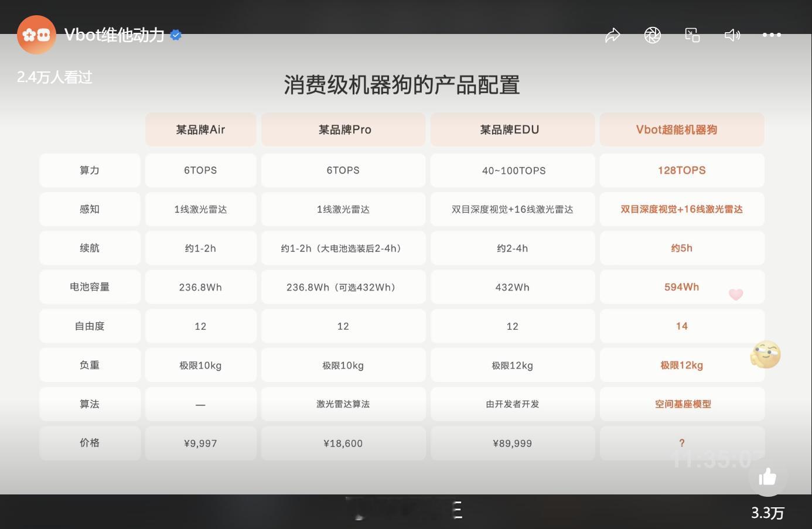This screenshot has height=529, width=812.
Task: Click the 负重 row label
Action: click(90, 365)
